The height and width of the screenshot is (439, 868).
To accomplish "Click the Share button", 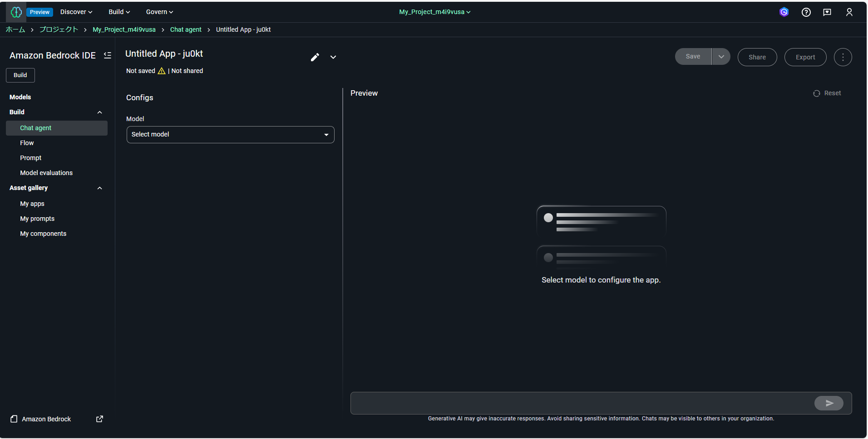I will pos(757,57).
